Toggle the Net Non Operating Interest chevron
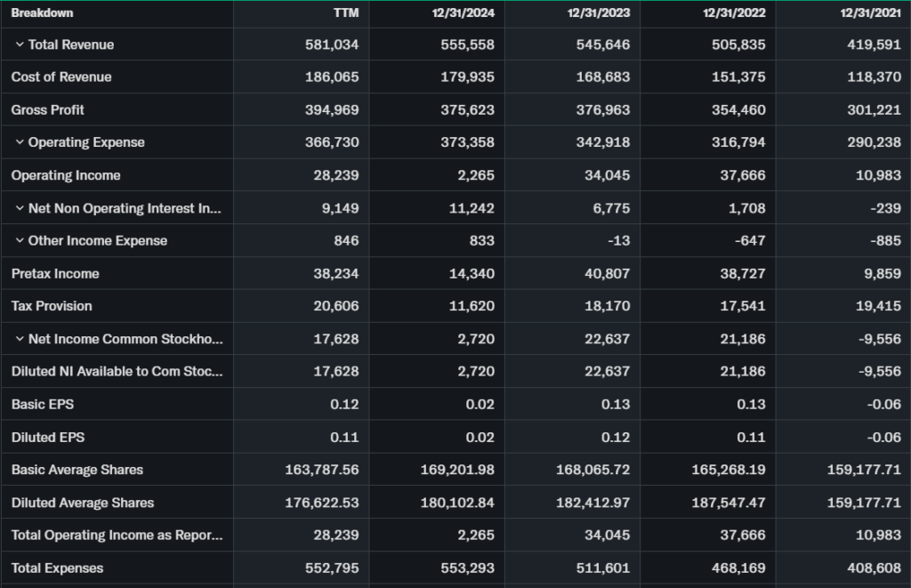The image size is (911, 588). coord(20,208)
